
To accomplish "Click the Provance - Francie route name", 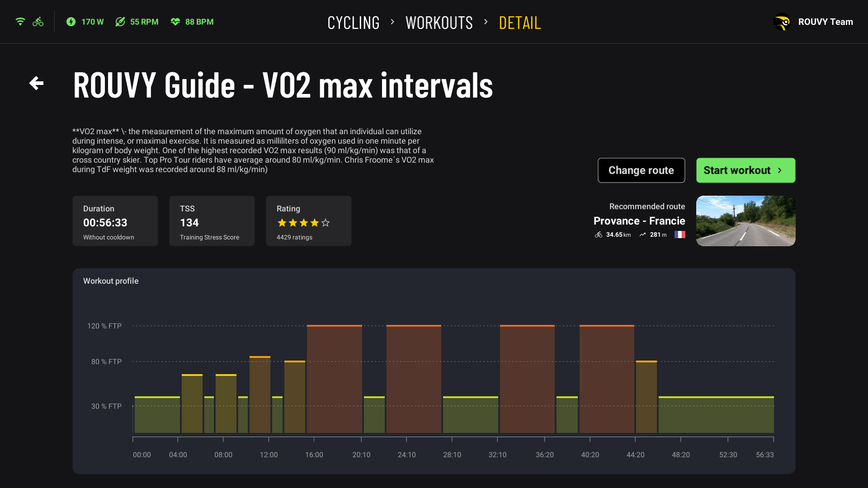I will pos(639,221).
